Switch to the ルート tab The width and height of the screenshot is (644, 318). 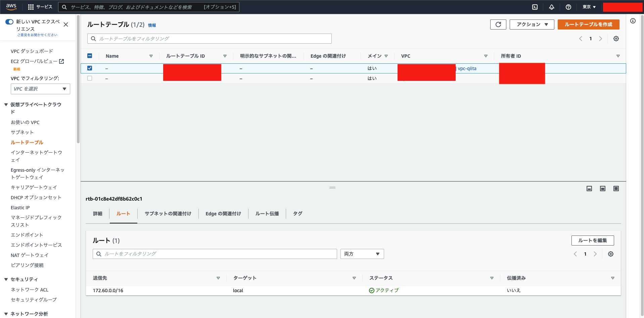click(x=123, y=214)
